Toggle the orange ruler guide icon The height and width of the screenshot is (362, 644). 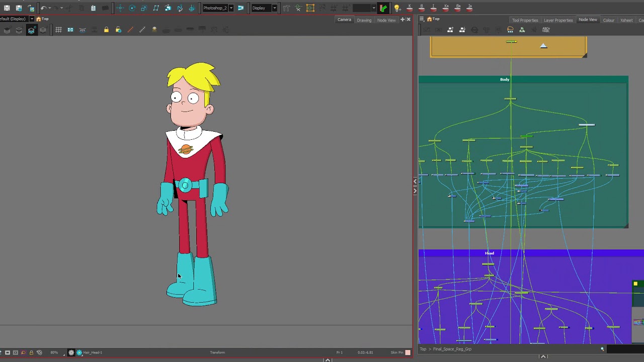pyautogui.click(x=130, y=30)
